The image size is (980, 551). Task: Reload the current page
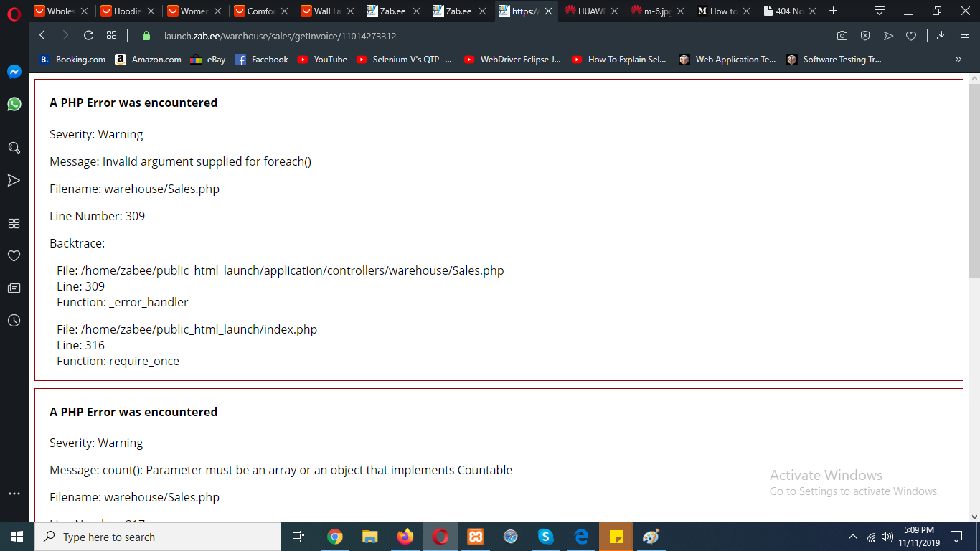(x=89, y=35)
